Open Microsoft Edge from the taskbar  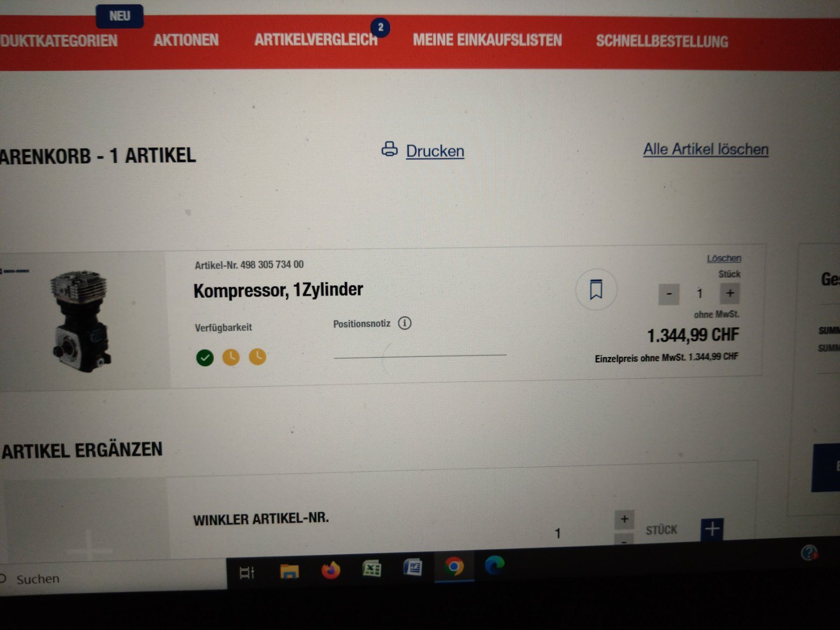[x=495, y=565]
